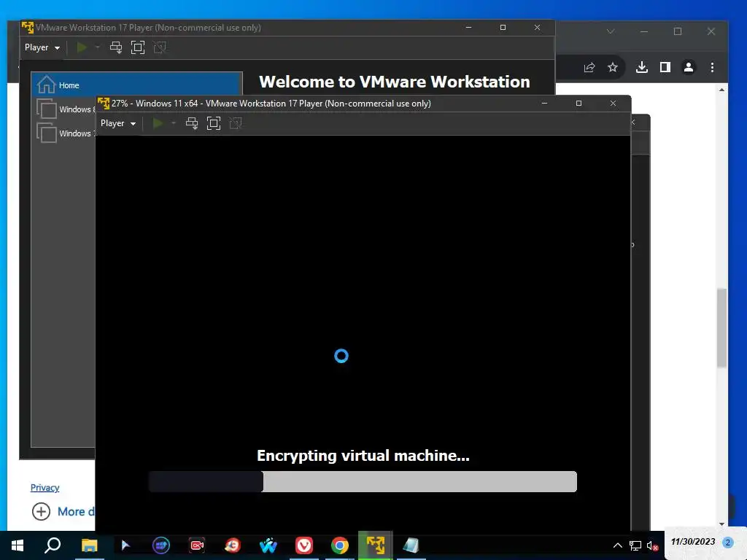Image resolution: width=747 pixels, height=560 pixels.
Task: Open power options arrow next to front play button
Action: click(x=174, y=123)
